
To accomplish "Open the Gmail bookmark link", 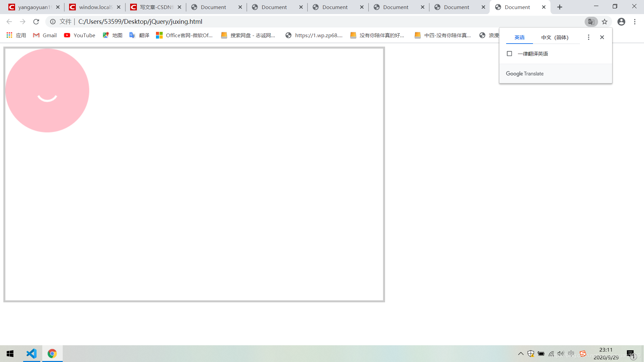I will tap(45, 35).
